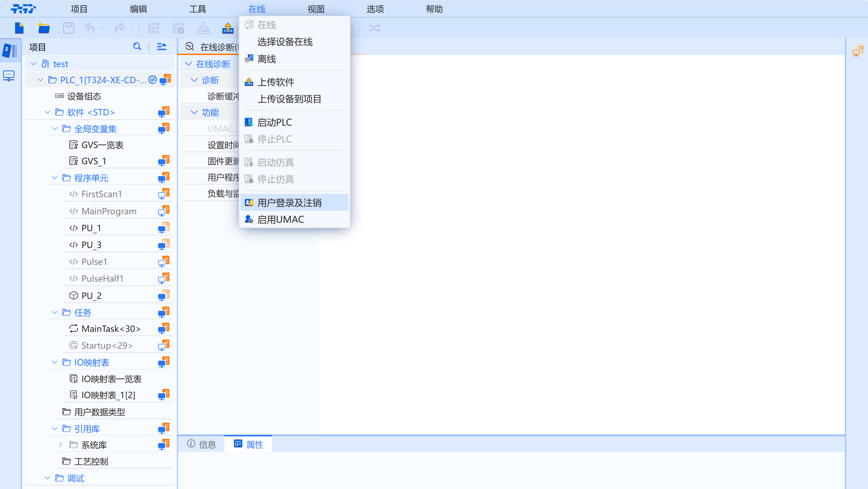Viewport: 868px width, 489px height.
Task: Click the open folder toolbar icon
Action: pyautogui.click(x=44, y=28)
